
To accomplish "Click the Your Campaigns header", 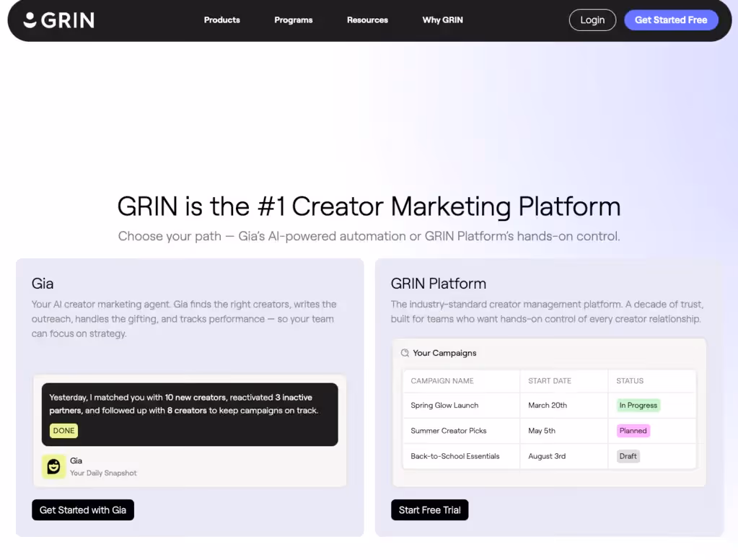I will tap(446, 353).
